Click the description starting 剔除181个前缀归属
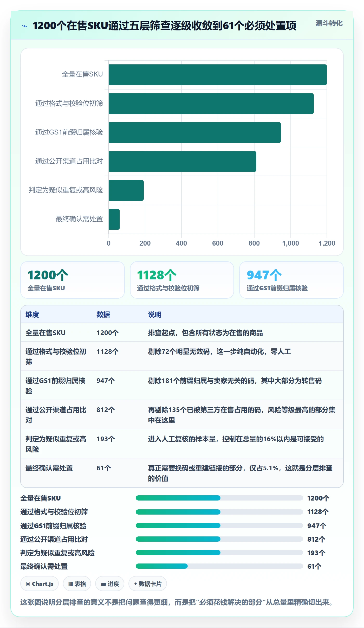Screen dimensions: 364x628 235,381
